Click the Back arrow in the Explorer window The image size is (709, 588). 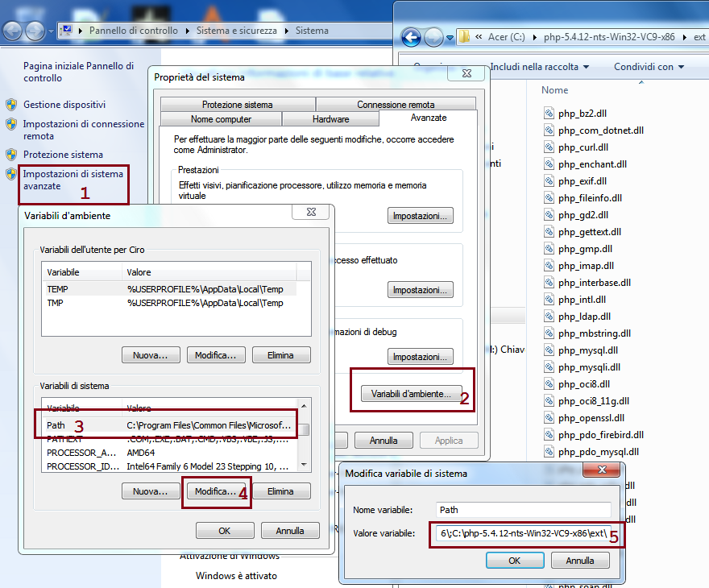coord(409,36)
